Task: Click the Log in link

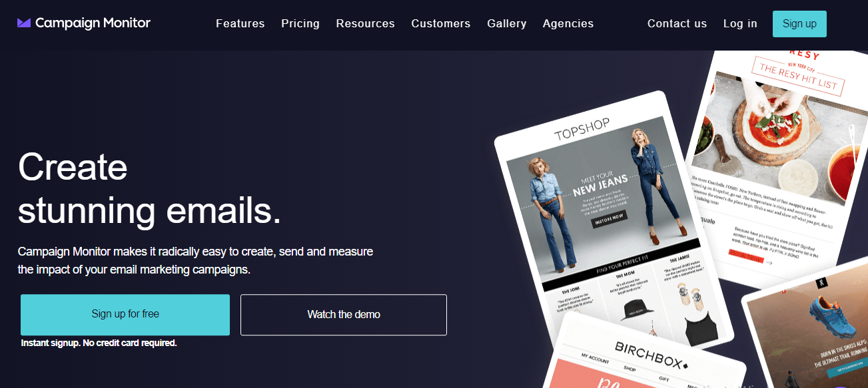Action: [x=740, y=23]
